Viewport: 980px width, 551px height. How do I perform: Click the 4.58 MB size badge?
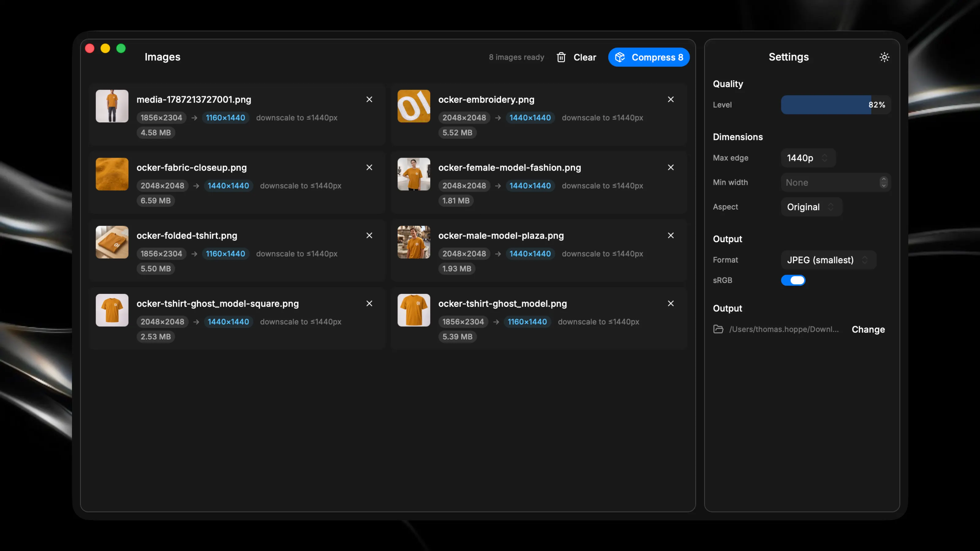point(156,133)
